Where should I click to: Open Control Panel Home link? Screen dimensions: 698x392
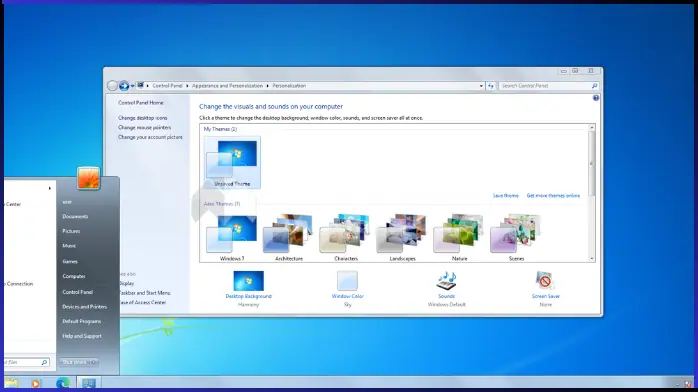(141, 103)
